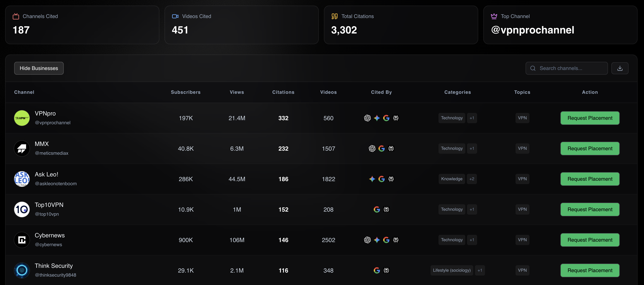Click the Total Citations quote icon
644x285 pixels.
334,17
